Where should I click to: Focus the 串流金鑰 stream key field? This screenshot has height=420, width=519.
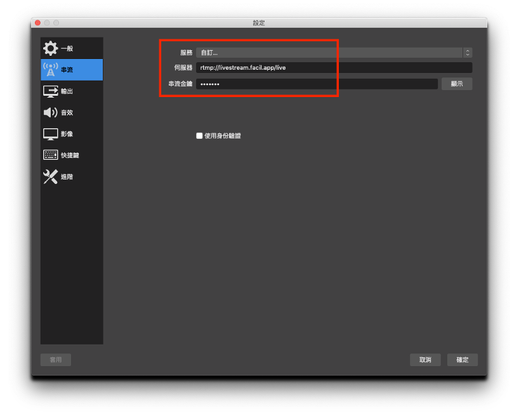click(316, 84)
